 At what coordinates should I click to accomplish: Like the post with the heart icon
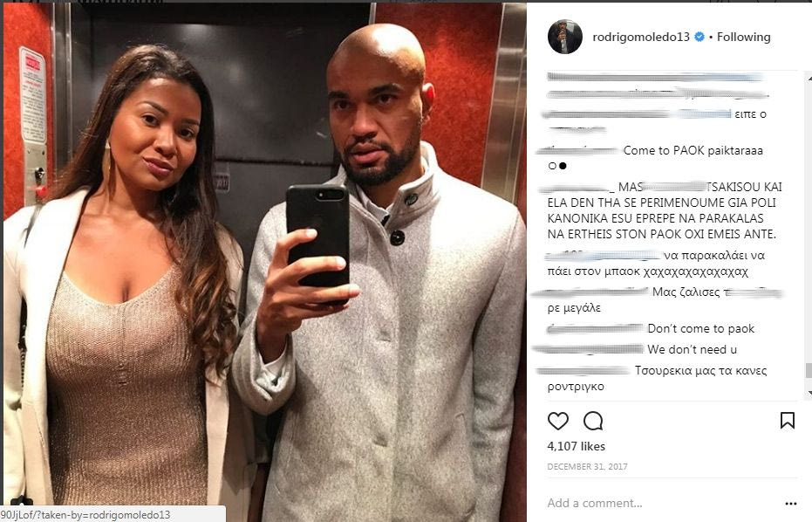(557, 421)
